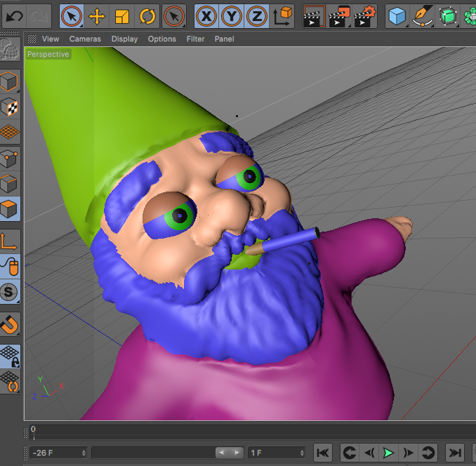Select the Move tool
Screen dimensions: 476x466
click(x=97, y=15)
